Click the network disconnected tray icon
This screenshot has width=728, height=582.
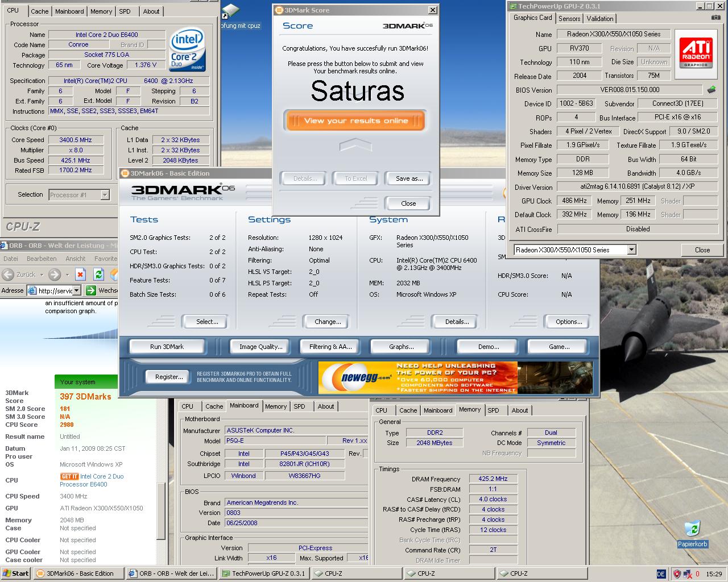[x=688, y=574]
